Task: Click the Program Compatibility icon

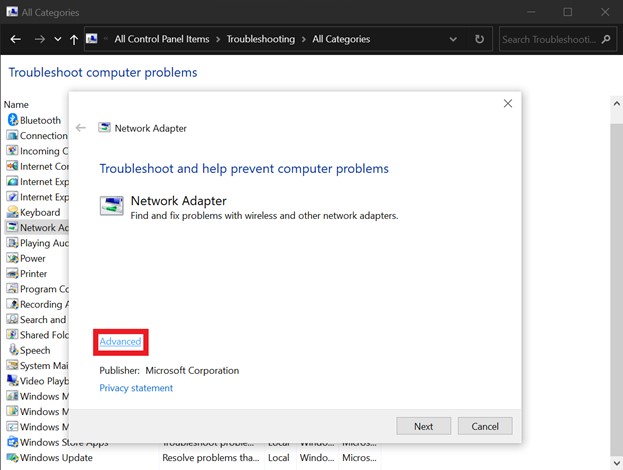Action: 13,288
